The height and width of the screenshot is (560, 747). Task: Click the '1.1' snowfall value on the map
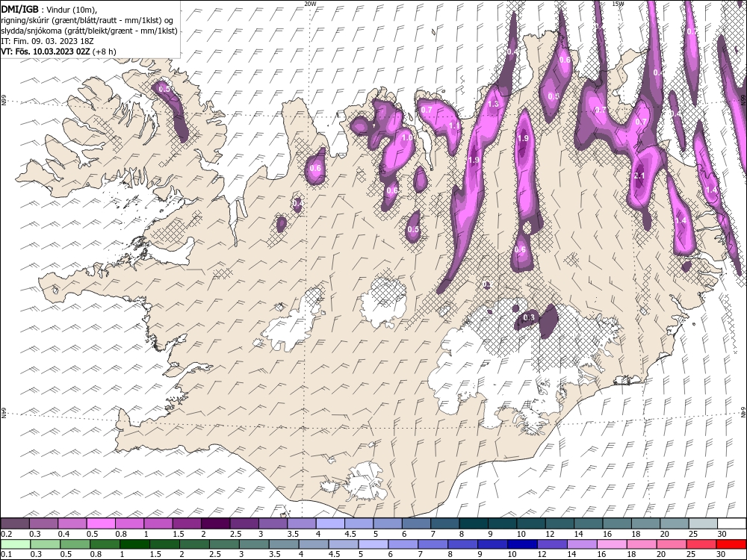click(x=454, y=125)
